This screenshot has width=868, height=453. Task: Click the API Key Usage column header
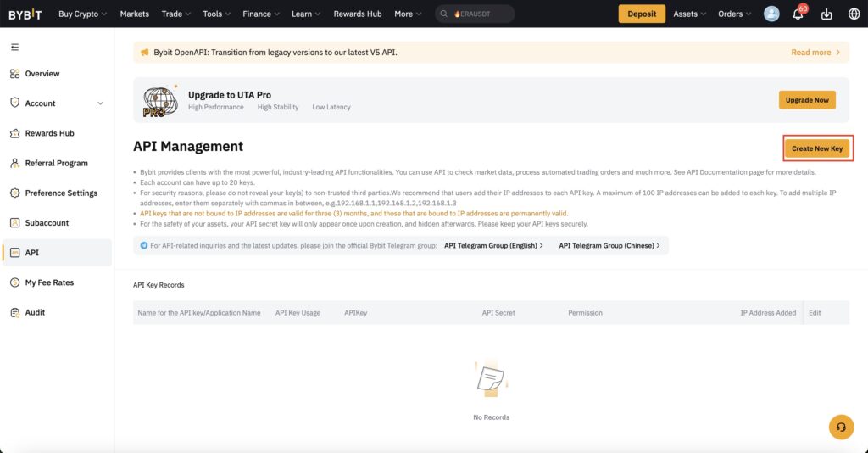[298, 313]
